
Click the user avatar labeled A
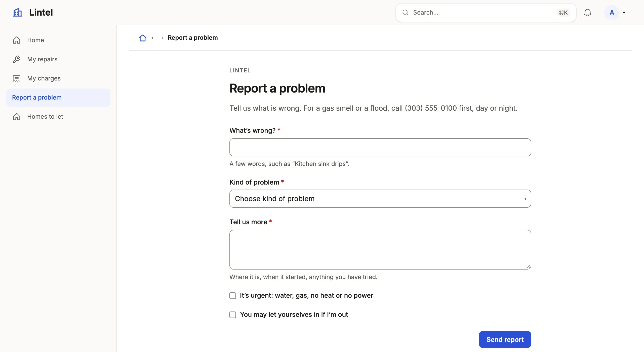point(612,13)
